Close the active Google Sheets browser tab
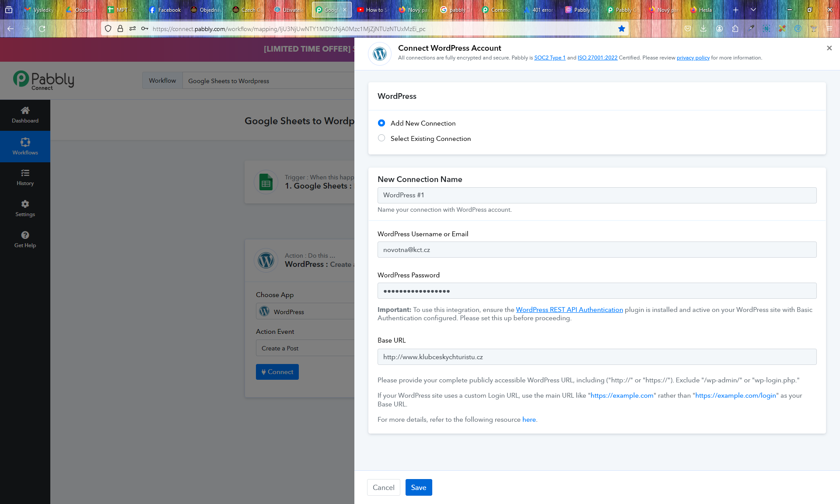Image resolution: width=840 pixels, height=504 pixels. pyautogui.click(x=345, y=10)
